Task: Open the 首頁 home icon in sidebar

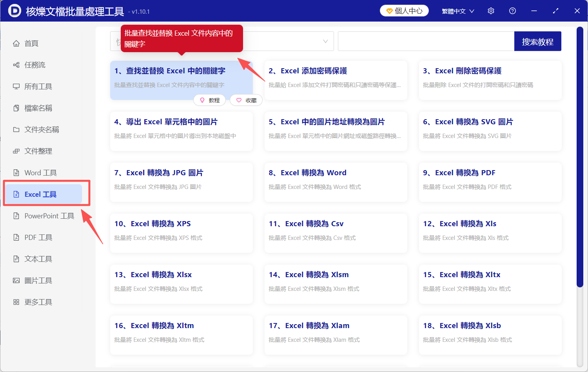Action: pyautogui.click(x=16, y=43)
